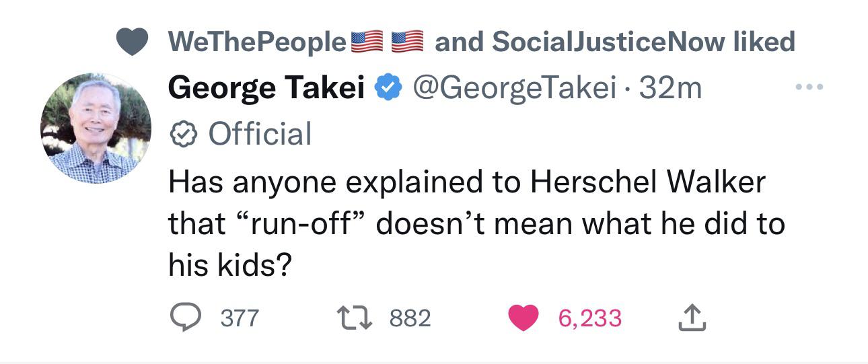
Task: Open George Takei's profile photo
Action: click(96, 128)
